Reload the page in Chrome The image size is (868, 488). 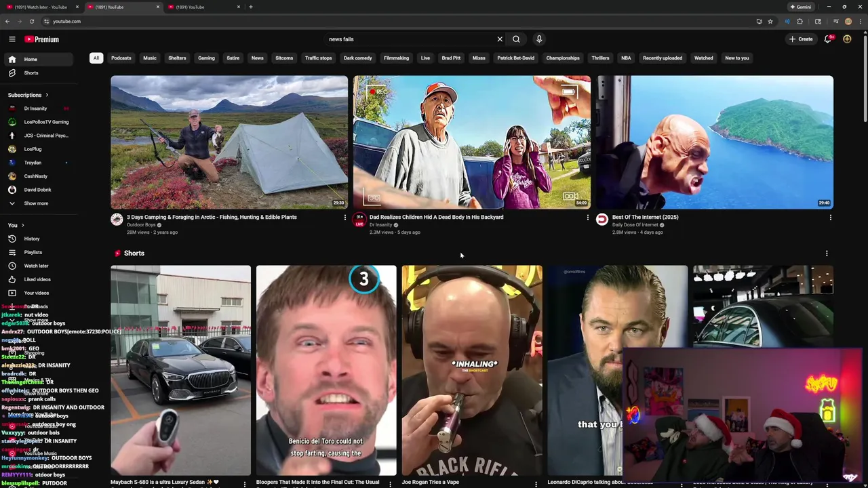coord(32,21)
